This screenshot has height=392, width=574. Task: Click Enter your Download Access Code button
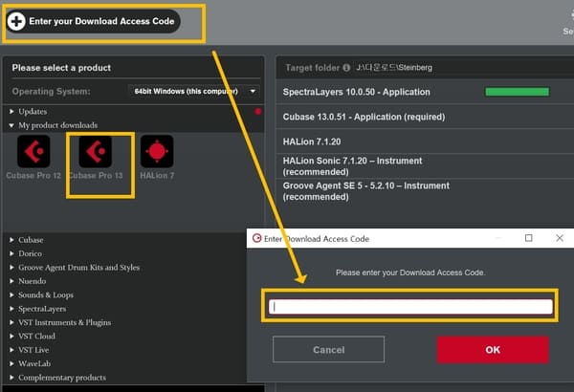(x=93, y=21)
